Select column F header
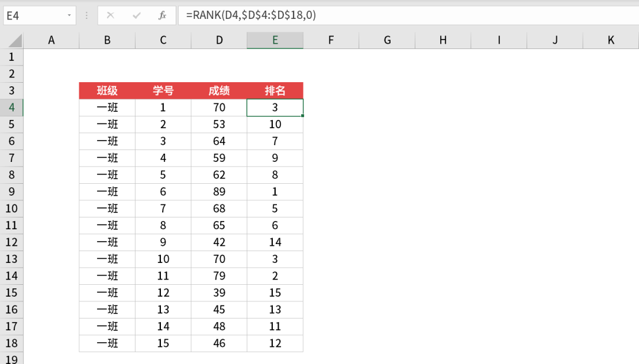Viewport: 639px width, 364px height. click(x=331, y=40)
